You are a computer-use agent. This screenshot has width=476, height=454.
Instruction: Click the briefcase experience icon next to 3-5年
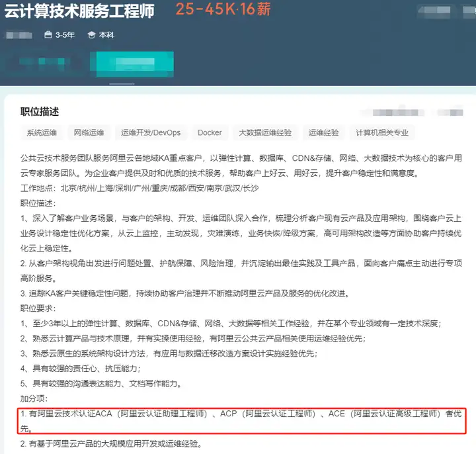coord(48,35)
